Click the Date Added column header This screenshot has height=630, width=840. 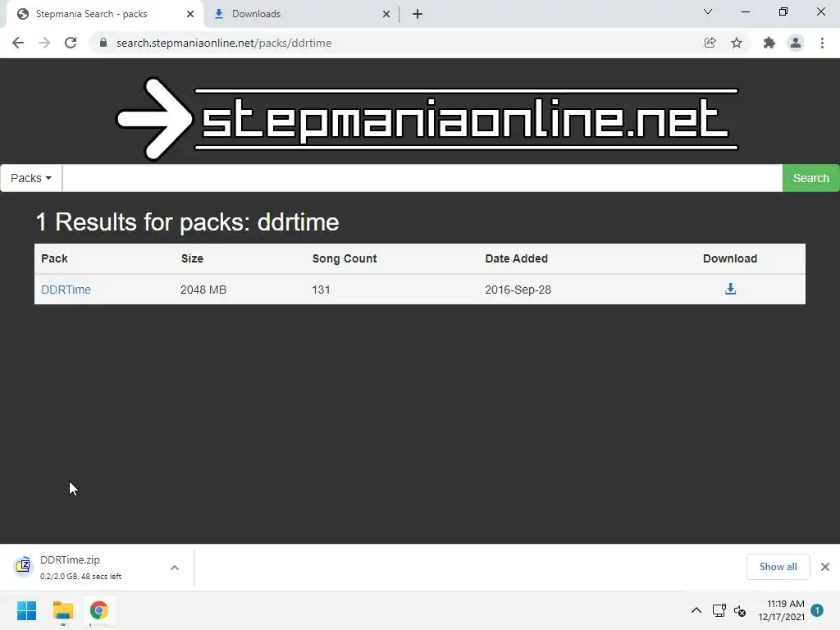[x=517, y=258]
